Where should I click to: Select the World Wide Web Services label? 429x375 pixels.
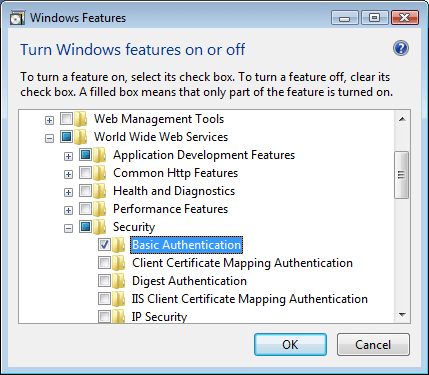(x=161, y=137)
